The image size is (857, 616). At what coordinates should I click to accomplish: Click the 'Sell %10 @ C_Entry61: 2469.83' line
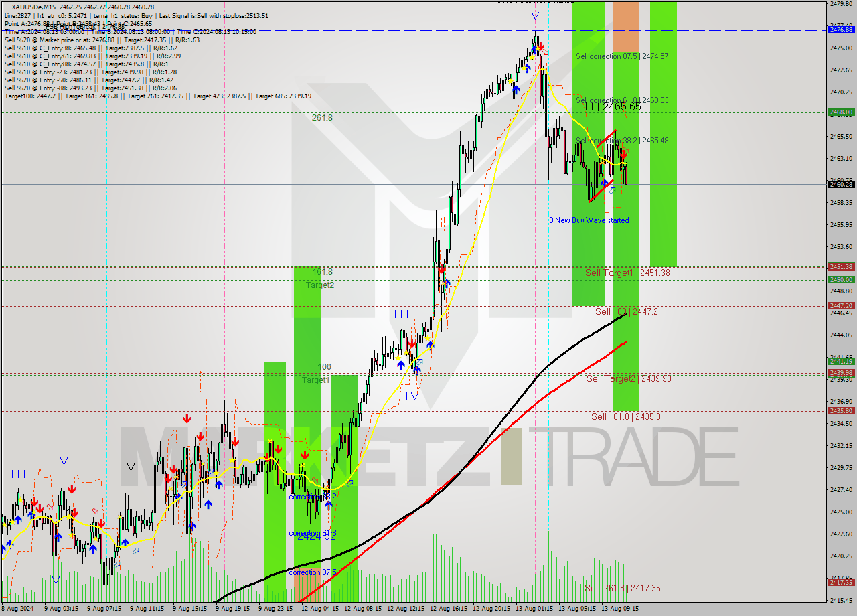92,56
